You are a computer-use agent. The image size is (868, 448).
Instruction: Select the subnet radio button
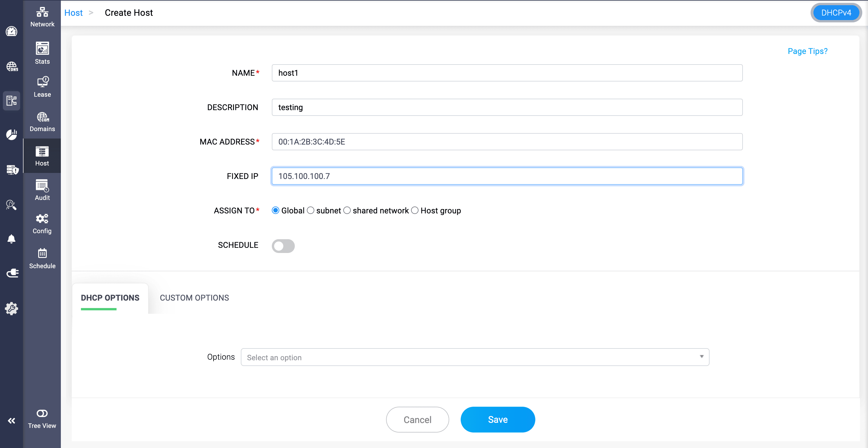(x=310, y=210)
